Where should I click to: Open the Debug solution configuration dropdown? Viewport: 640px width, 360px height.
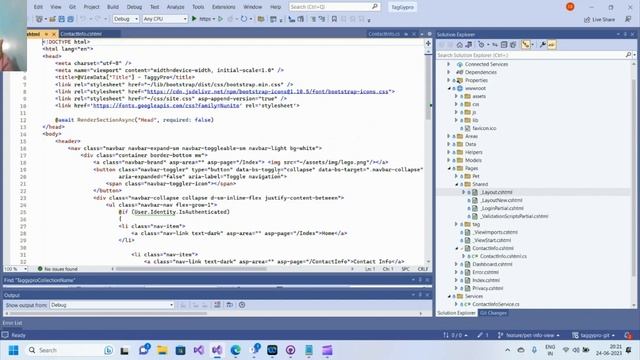(126, 19)
